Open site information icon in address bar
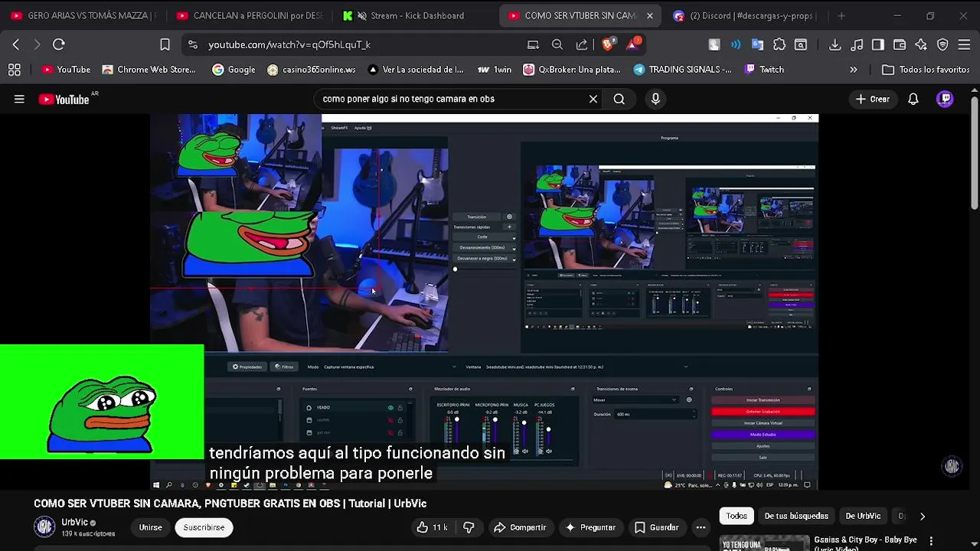Image resolution: width=980 pixels, height=551 pixels. tap(192, 44)
